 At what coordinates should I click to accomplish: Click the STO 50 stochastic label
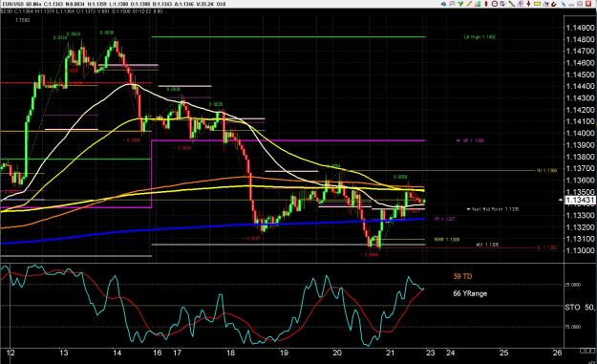pos(580,308)
